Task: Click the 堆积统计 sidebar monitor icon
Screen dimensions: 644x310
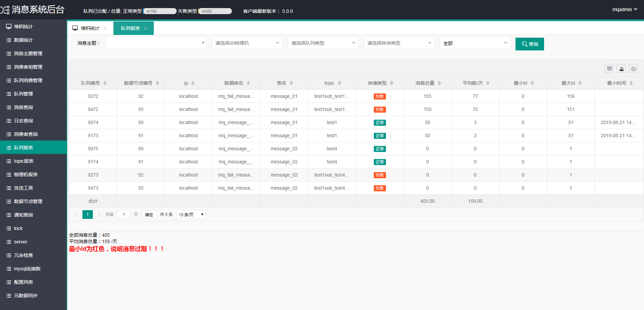Action: click(9, 27)
